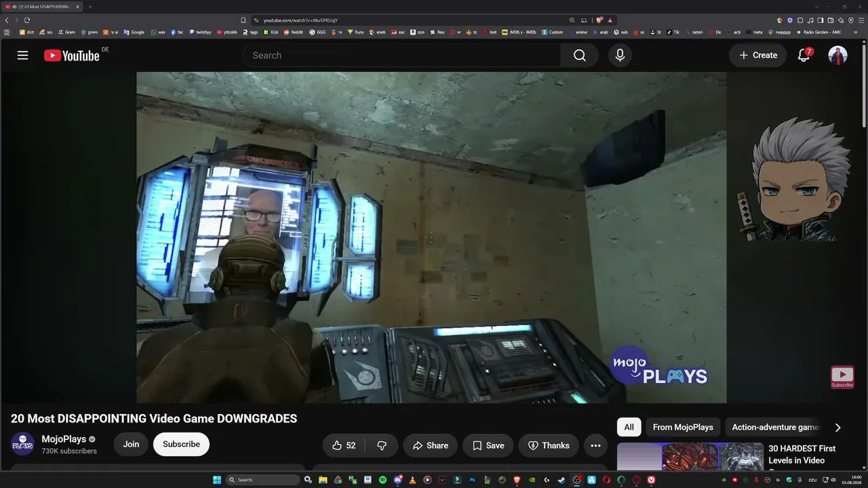Screen dimensions: 868x488
Task: Focus the YouTube search field
Action: coord(401,56)
